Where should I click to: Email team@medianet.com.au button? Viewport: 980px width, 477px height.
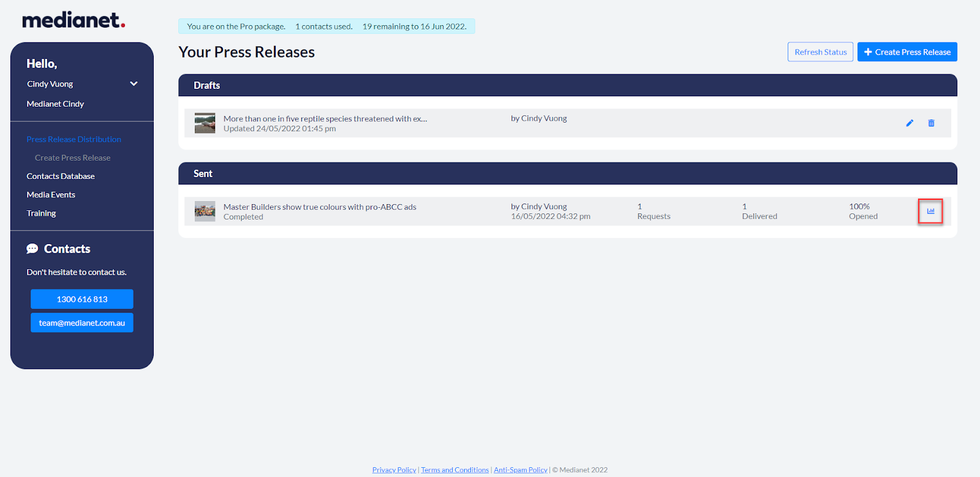point(82,322)
